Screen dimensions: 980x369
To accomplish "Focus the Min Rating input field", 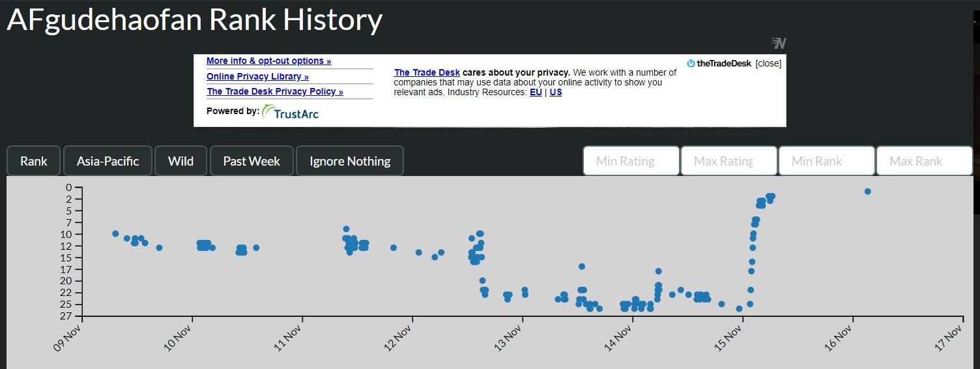I will (631, 161).
